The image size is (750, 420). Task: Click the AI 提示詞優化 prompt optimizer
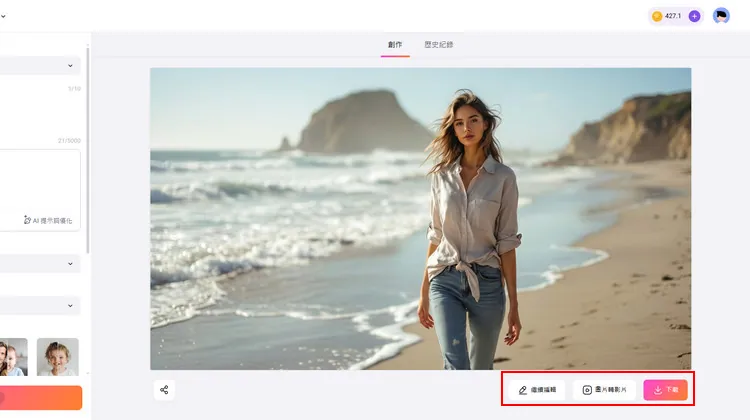click(x=47, y=220)
